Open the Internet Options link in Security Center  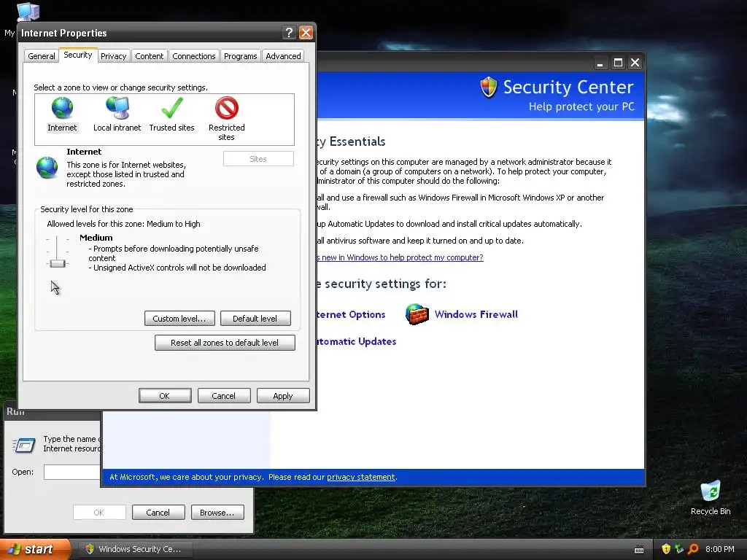coord(351,314)
